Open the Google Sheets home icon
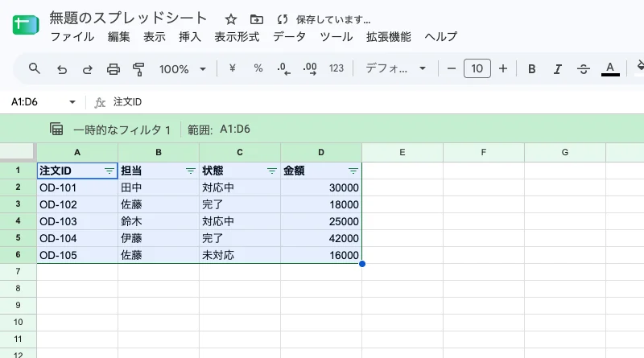Screen dimensions: 644x358 tap(26, 26)
